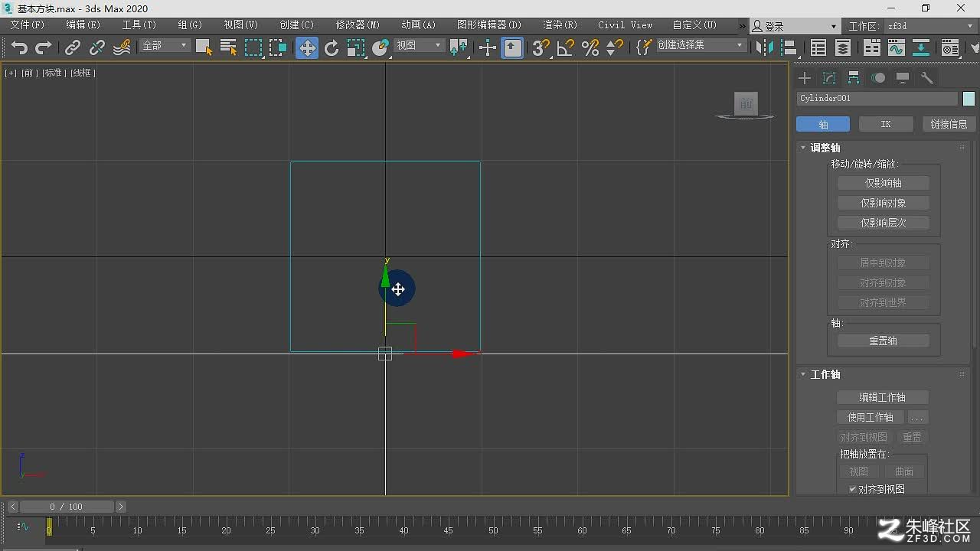Open the Select by Name list icon
980x551 pixels.
coord(228,47)
